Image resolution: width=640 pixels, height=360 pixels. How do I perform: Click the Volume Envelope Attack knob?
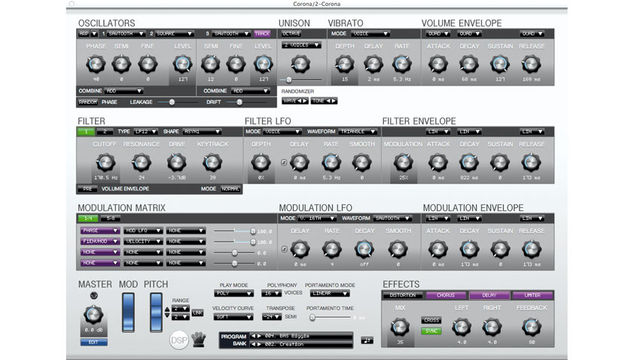click(x=438, y=64)
